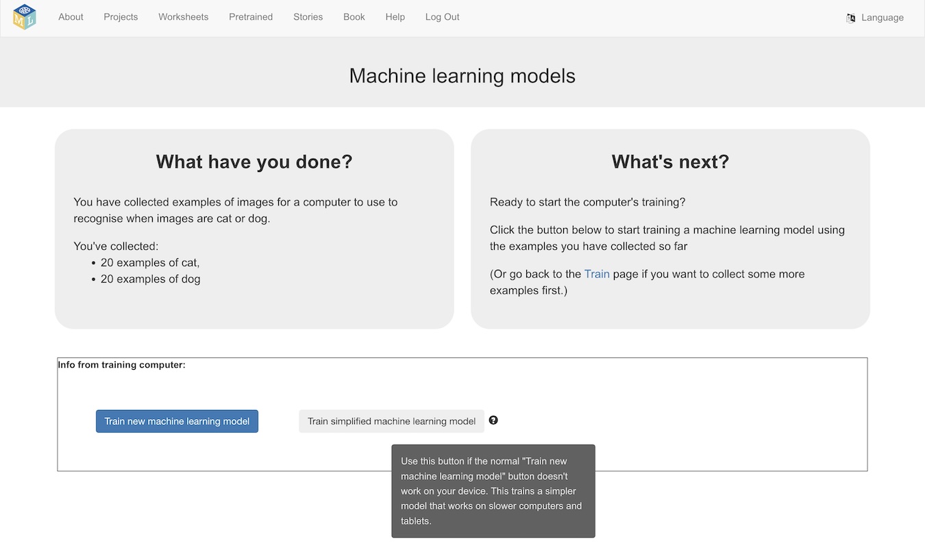The width and height of the screenshot is (925, 560).
Task: Open the Worksheets page
Action: [183, 17]
